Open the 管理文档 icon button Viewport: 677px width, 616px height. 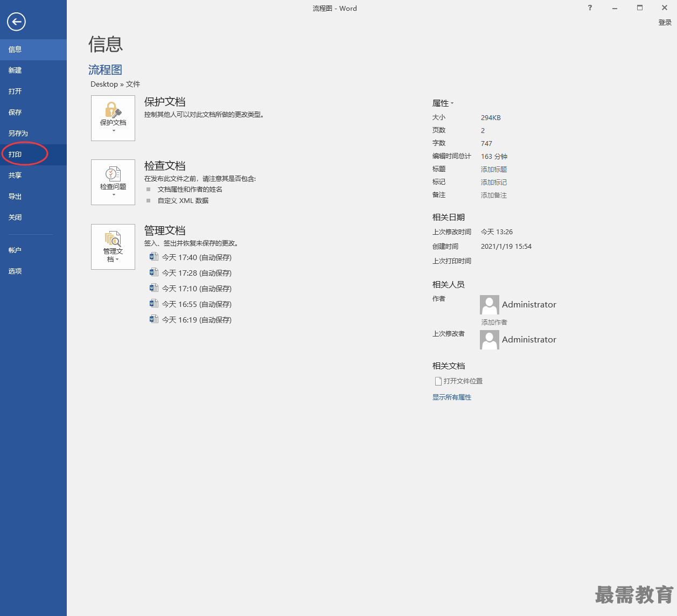[113, 247]
